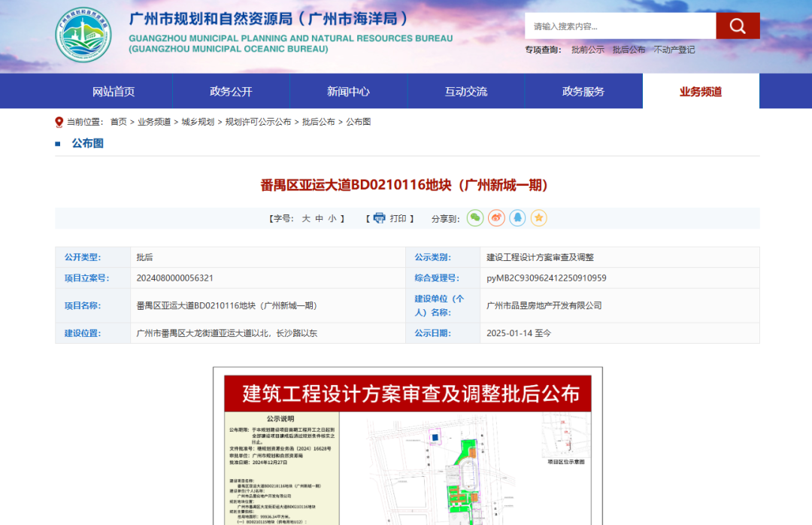Share the page to QQ
The image size is (812, 525).
517,218
